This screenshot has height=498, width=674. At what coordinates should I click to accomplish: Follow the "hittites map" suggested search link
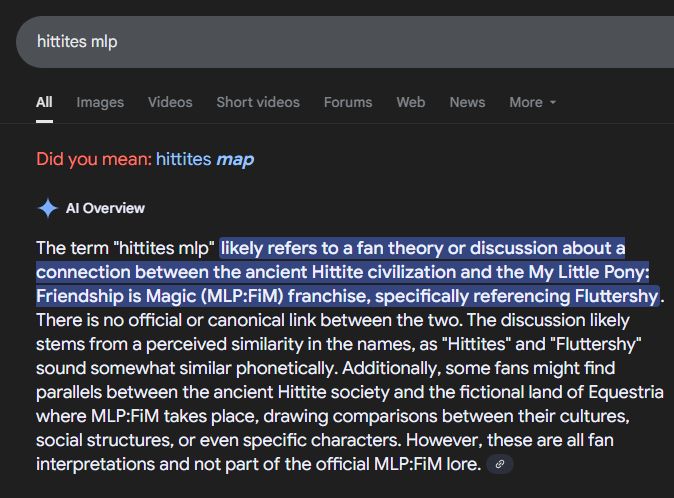[x=205, y=159]
